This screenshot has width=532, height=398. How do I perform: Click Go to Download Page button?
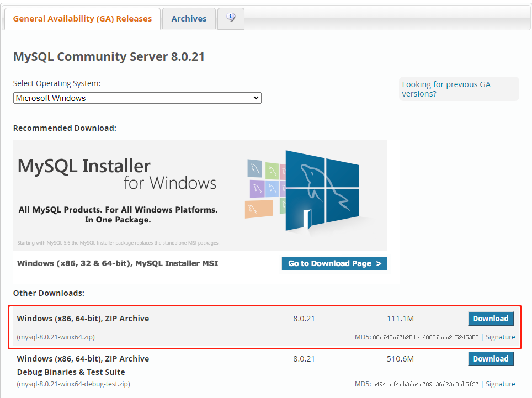click(x=334, y=263)
